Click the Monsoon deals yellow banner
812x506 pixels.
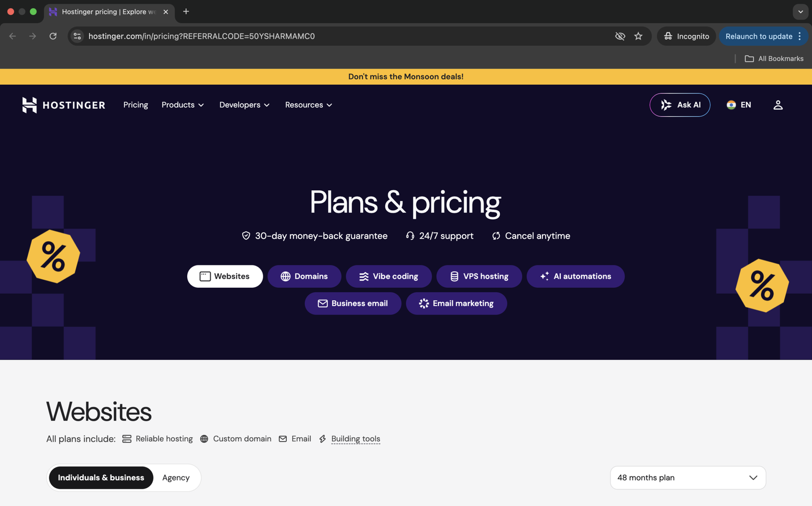click(406, 77)
